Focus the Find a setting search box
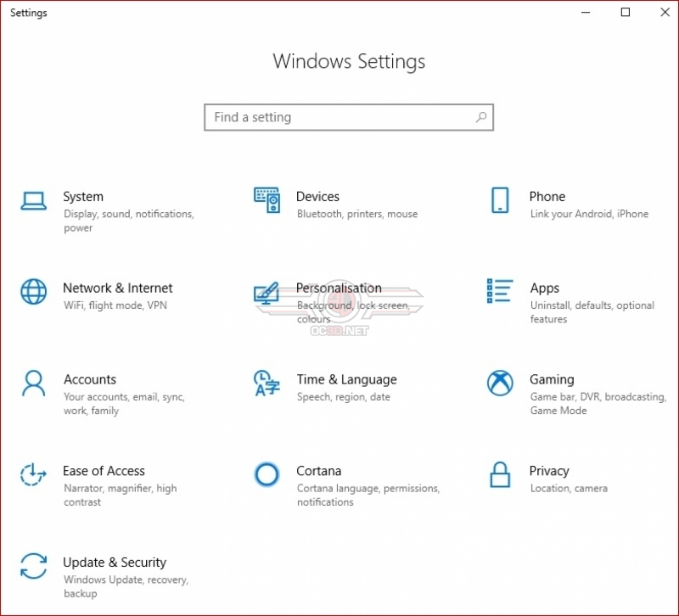This screenshot has width=679, height=616. [x=349, y=117]
